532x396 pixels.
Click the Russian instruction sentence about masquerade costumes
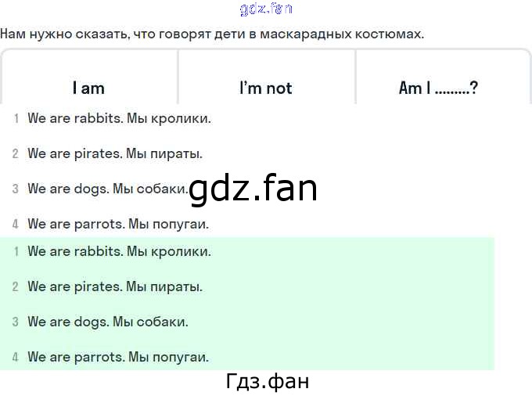212,34
